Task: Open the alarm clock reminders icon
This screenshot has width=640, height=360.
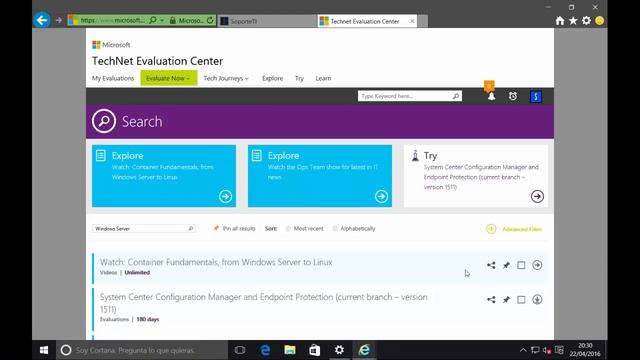Action: (513, 96)
